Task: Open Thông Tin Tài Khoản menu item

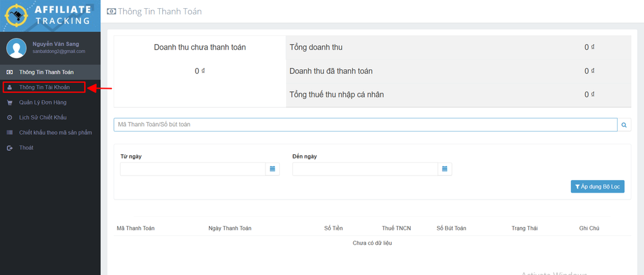Action: coord(44,87)
